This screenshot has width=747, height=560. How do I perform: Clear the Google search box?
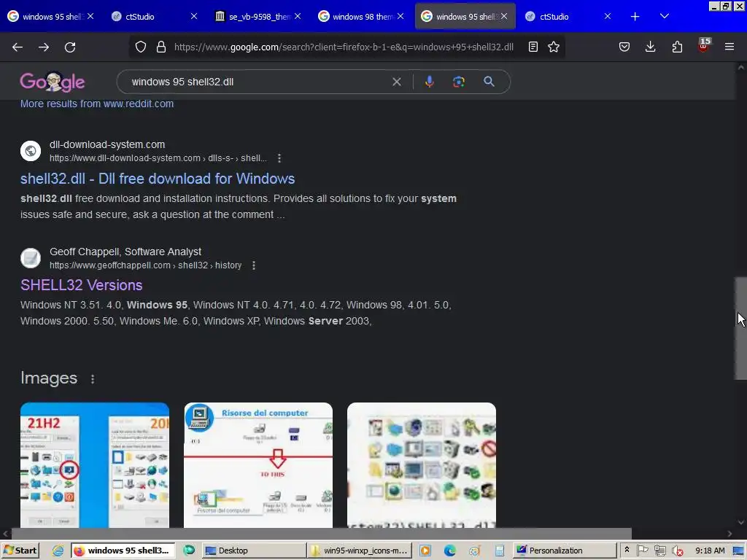tap(396, 82)
